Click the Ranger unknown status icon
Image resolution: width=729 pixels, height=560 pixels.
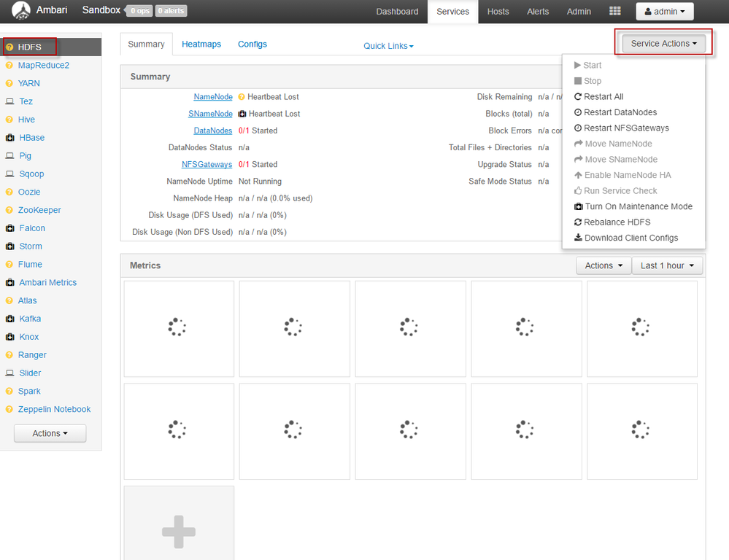(x=9, y=355)
